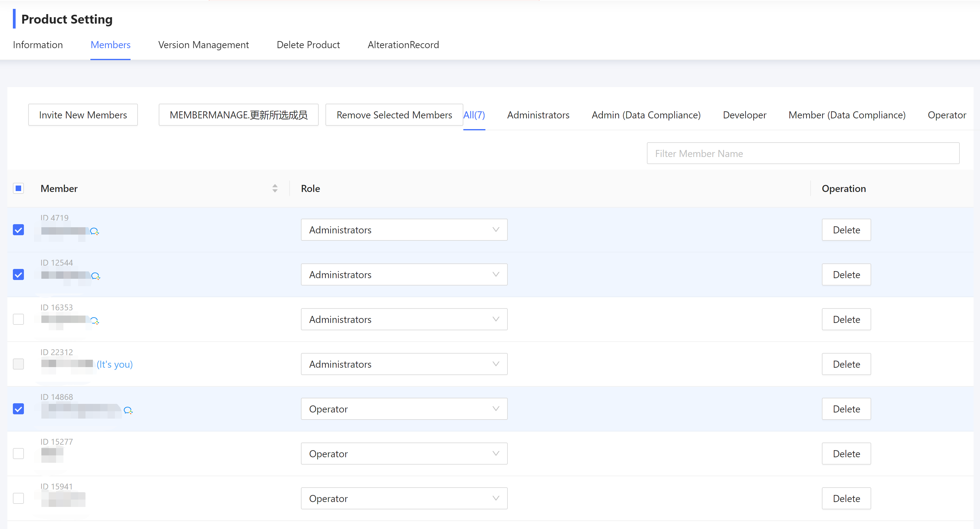
Task: Focus the Filter Member Name field
Action: pos(803,153)
